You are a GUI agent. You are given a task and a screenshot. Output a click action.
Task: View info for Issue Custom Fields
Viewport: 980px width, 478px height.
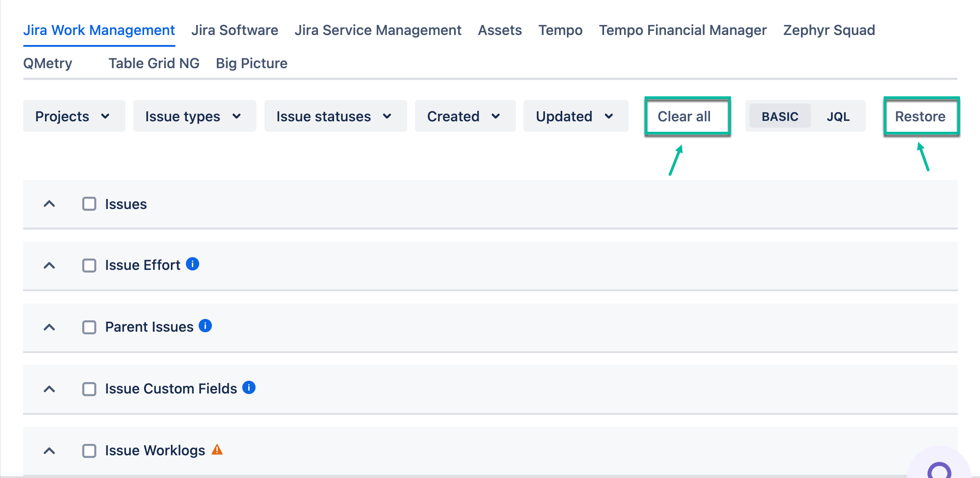(x=248, y=388)
